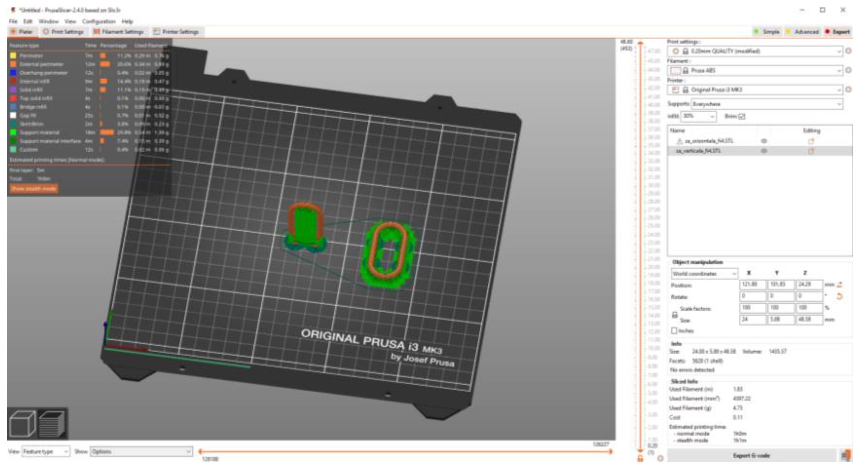This screenshot has width=868, height=474.
Task: Hide the first STL object via eye icon
Action: tap(764, 141)
